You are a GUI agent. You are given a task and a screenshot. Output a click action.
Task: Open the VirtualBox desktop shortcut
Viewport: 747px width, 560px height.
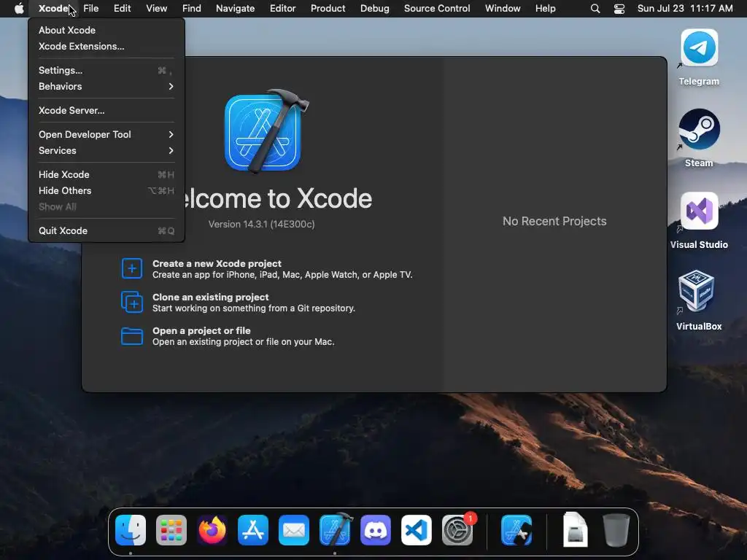click(696, 290)
